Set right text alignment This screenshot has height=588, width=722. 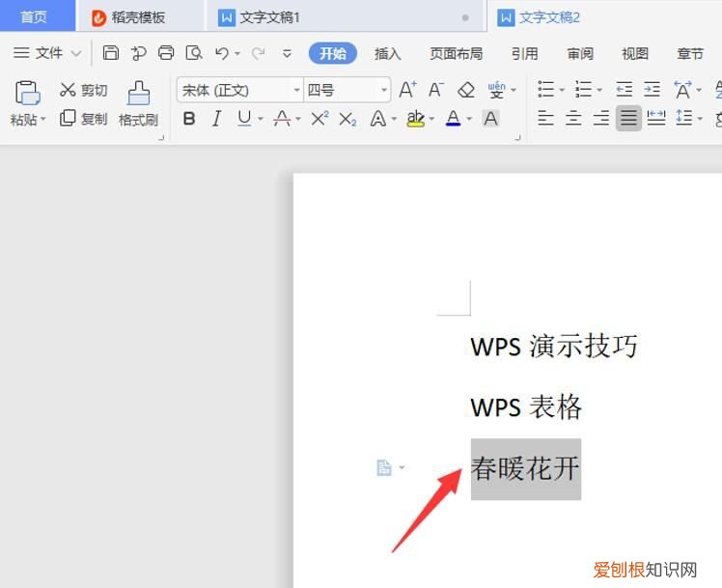pos(601,119)
